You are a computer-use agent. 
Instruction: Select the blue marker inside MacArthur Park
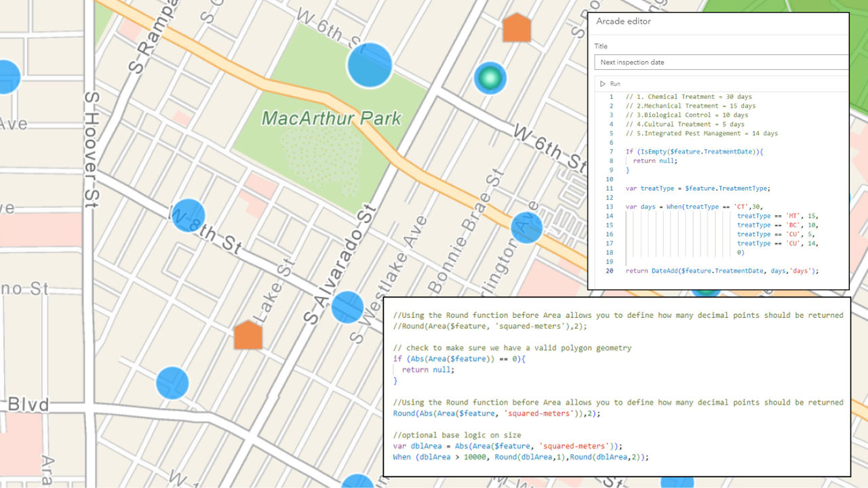coord(370,66)
